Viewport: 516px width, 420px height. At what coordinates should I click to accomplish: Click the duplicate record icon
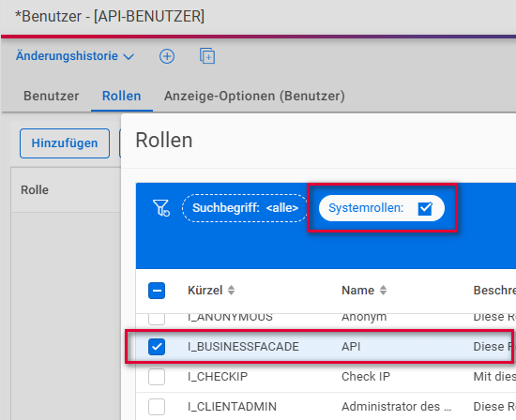[x=207, y=56]
